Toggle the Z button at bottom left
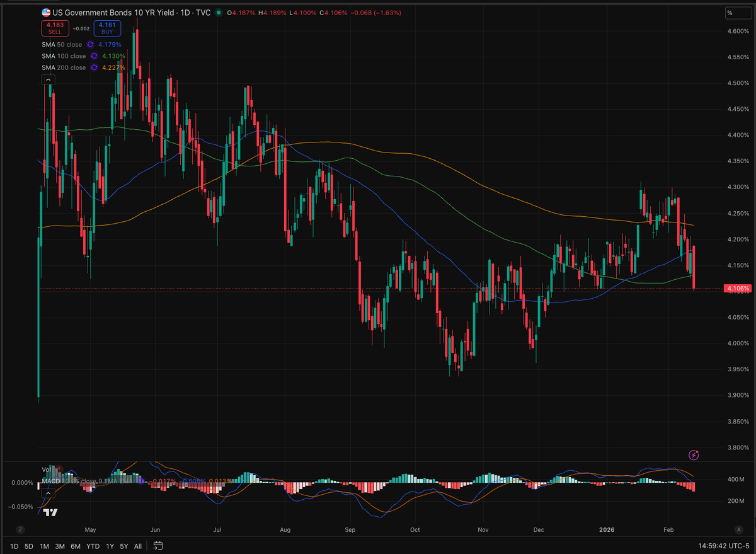Screen dimensions: 756x554 pos(21,529)
